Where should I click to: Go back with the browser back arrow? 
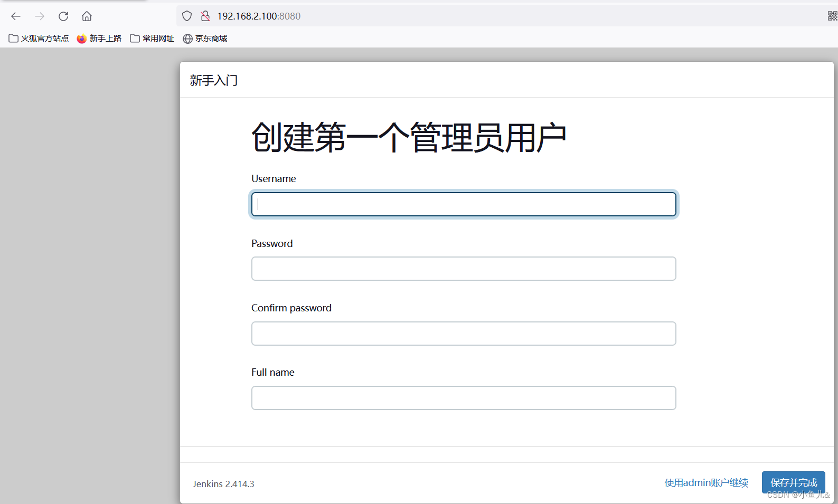[16, 16]
